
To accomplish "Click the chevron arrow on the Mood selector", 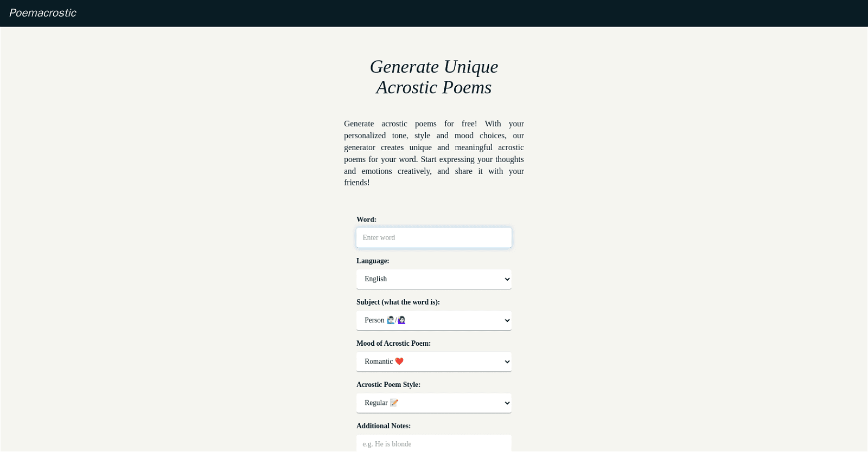I will click(x=506, y=361).
